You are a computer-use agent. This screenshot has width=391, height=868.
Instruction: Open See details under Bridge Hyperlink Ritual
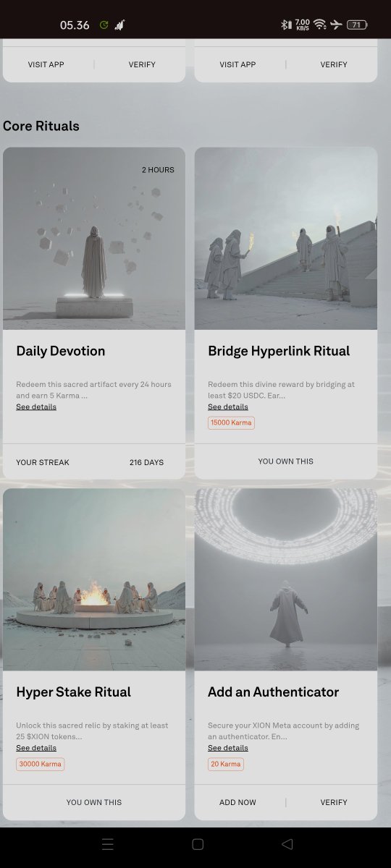click(228, 407)
